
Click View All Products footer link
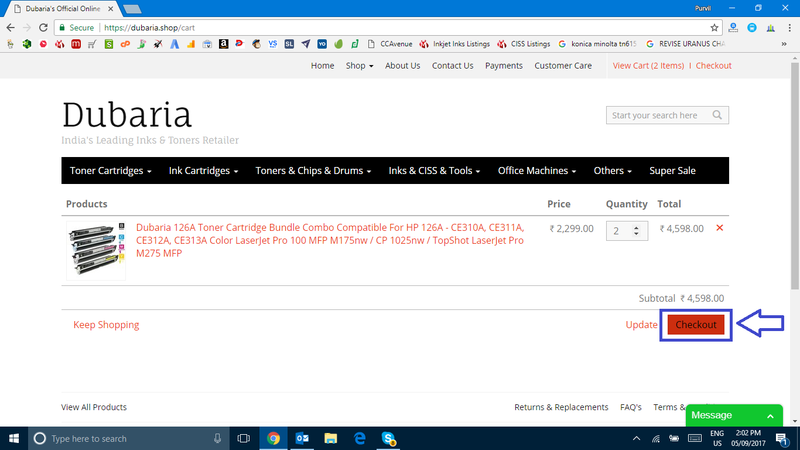point(94,407)
